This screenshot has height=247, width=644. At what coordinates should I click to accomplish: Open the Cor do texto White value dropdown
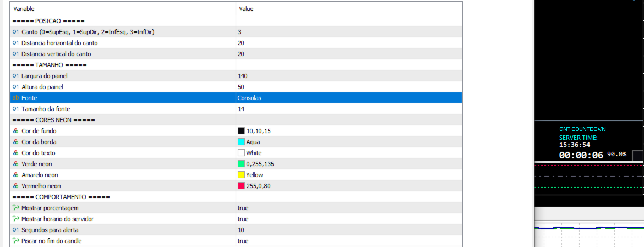(349, 153)
